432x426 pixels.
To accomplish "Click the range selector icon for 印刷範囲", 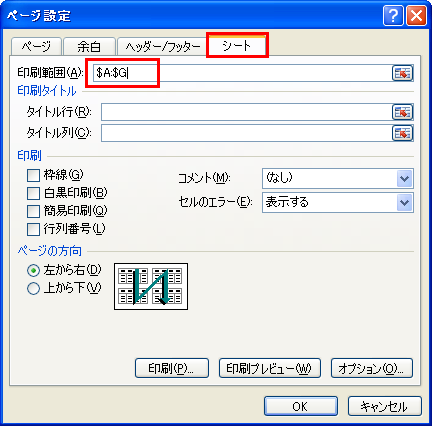I will [402, 73].
